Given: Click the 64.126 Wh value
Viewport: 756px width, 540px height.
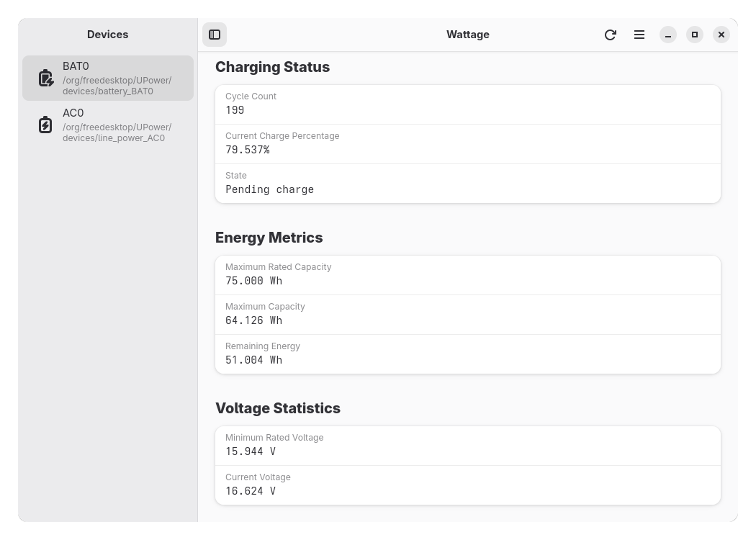Looking at the screenshot, I should 253,320.
